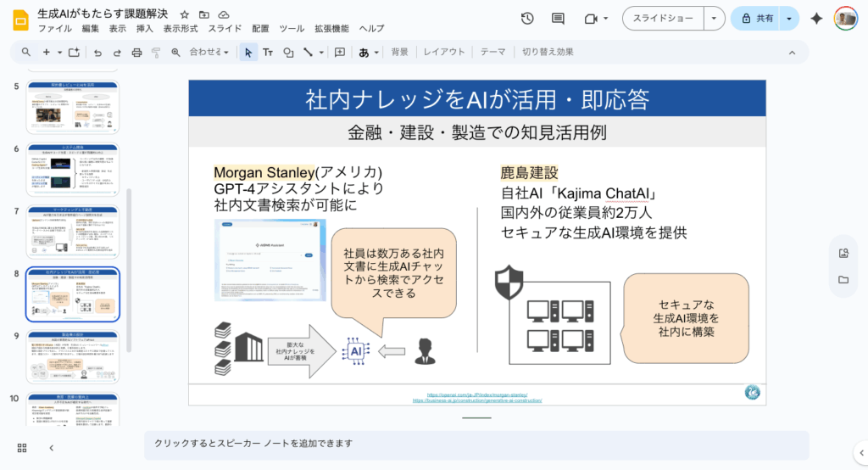Image resolution: width=868 pixels, height=470 pixels.
Task: Select slide 5 thumbnail
Action: click(73, 107)
